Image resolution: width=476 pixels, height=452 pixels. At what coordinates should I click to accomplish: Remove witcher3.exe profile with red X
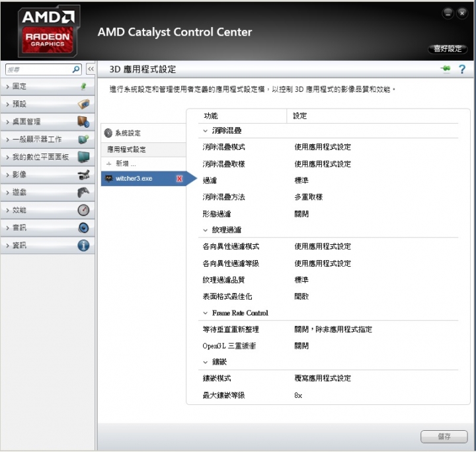(x=179, y=179)
